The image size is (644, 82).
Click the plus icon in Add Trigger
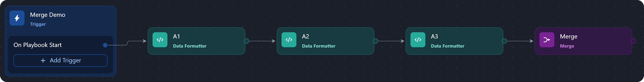(43, 61)
